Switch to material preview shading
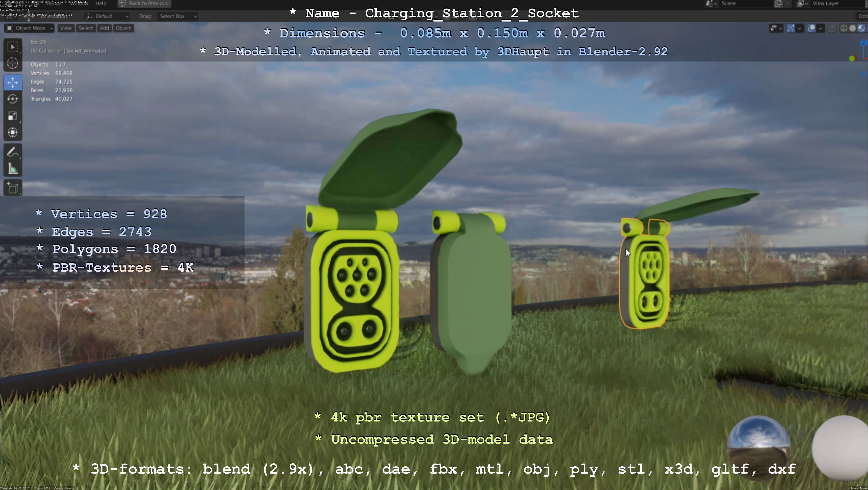 tap(861, 28)
